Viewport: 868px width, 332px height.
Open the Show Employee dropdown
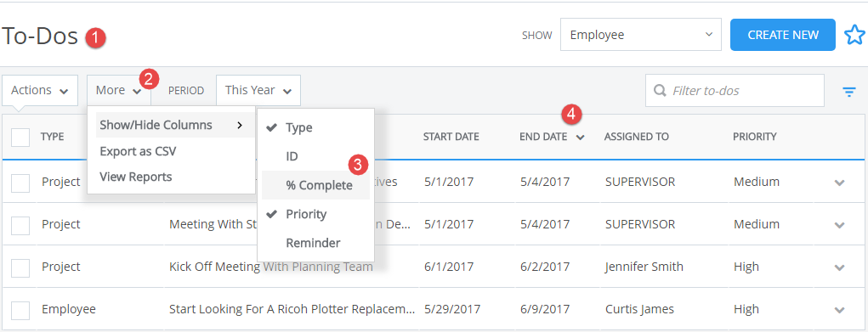640,35
